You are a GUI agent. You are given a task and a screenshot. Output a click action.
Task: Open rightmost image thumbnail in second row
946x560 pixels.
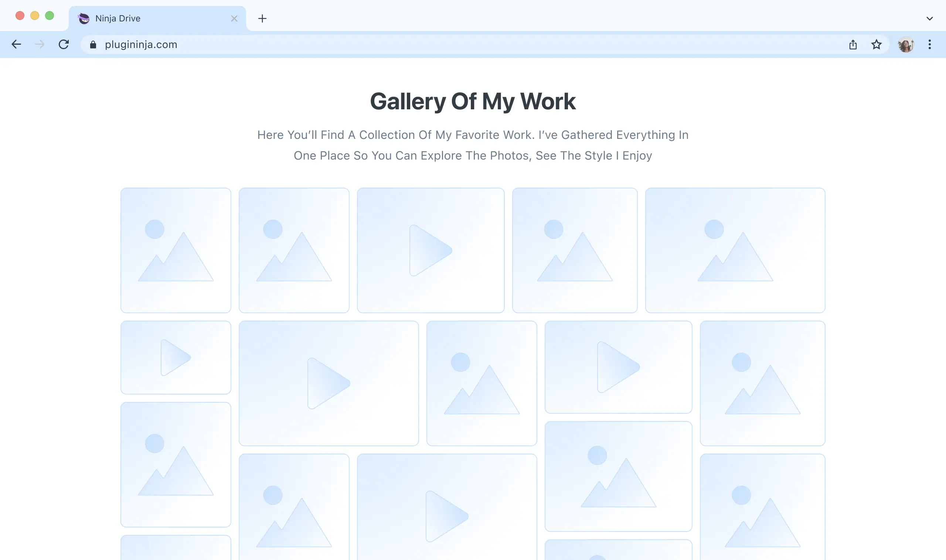point(762,383)
